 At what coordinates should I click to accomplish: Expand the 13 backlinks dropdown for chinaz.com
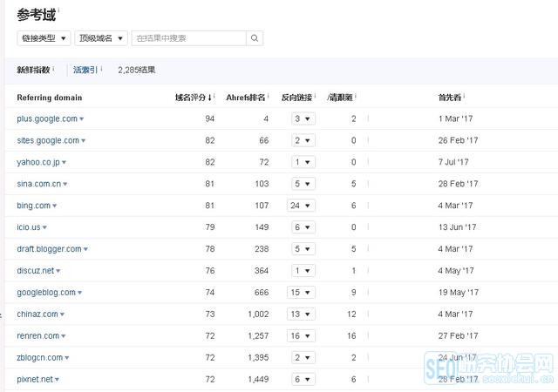[301, 314]
